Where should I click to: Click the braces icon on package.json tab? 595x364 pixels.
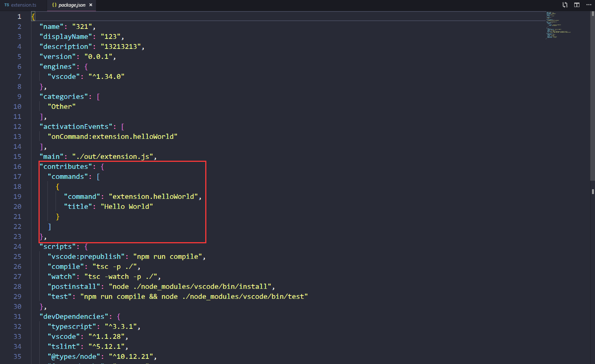(x=54, y=5)
